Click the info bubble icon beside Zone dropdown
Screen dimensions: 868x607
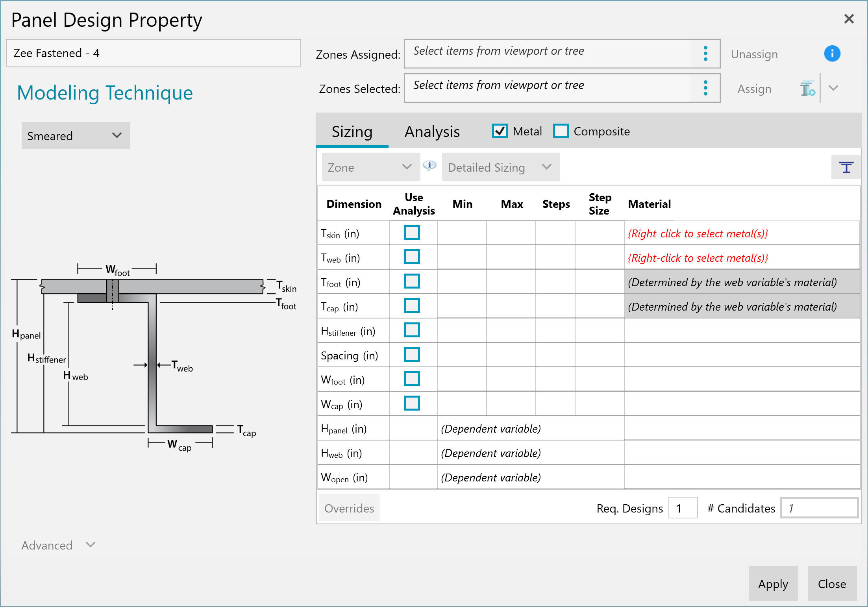429,166
